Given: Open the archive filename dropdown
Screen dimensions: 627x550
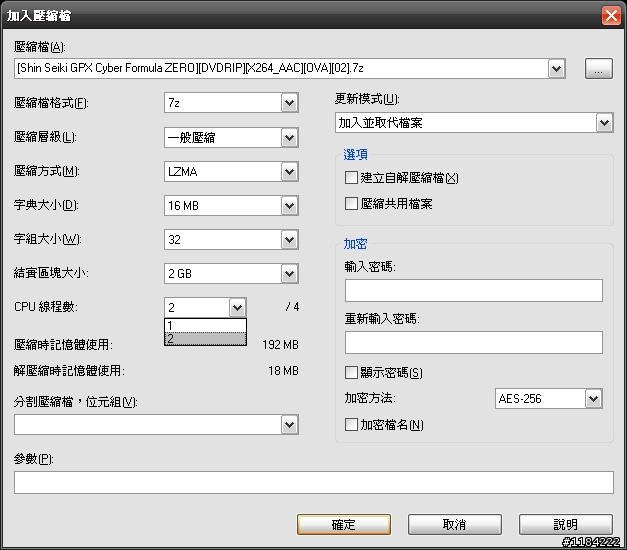Looking at the screenshot, I should click(x=557, y=68).
